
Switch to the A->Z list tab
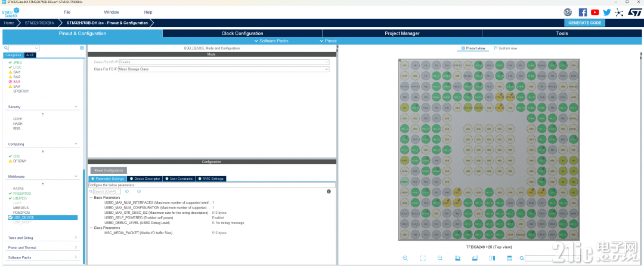coord(30,55)
